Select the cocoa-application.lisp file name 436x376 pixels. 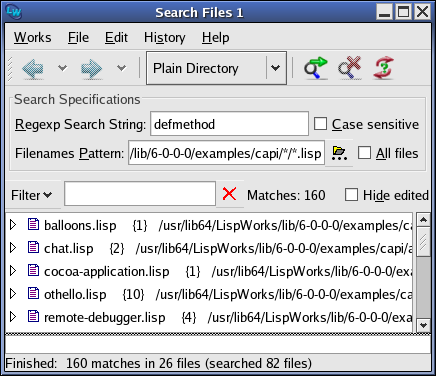(107, 272)
